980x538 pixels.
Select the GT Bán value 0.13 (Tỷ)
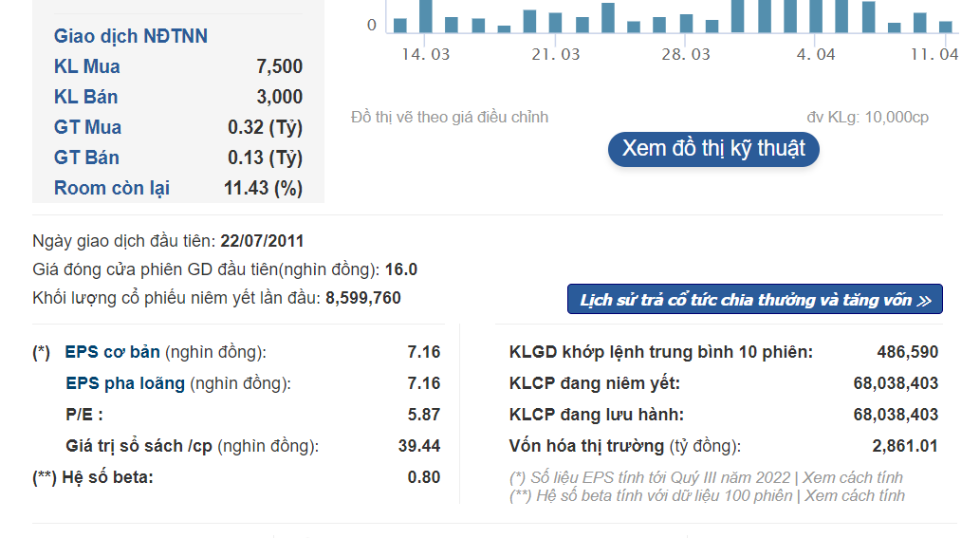pos(265,158)
